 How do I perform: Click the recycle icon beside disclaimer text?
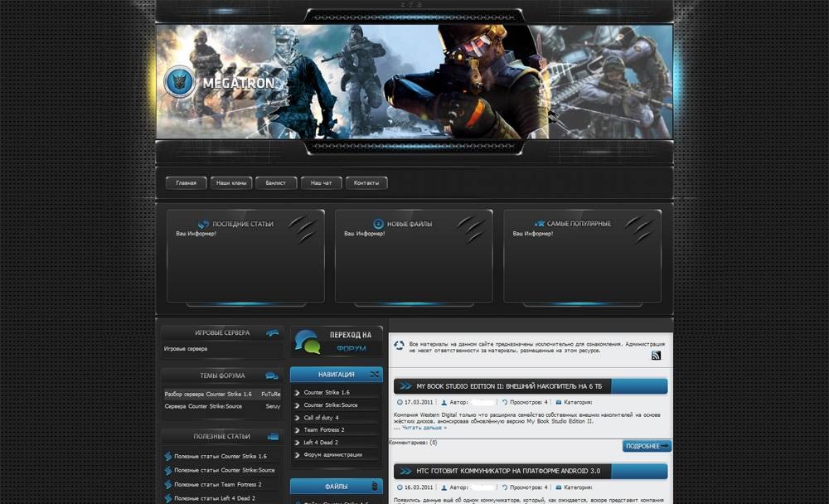point(400,346)
